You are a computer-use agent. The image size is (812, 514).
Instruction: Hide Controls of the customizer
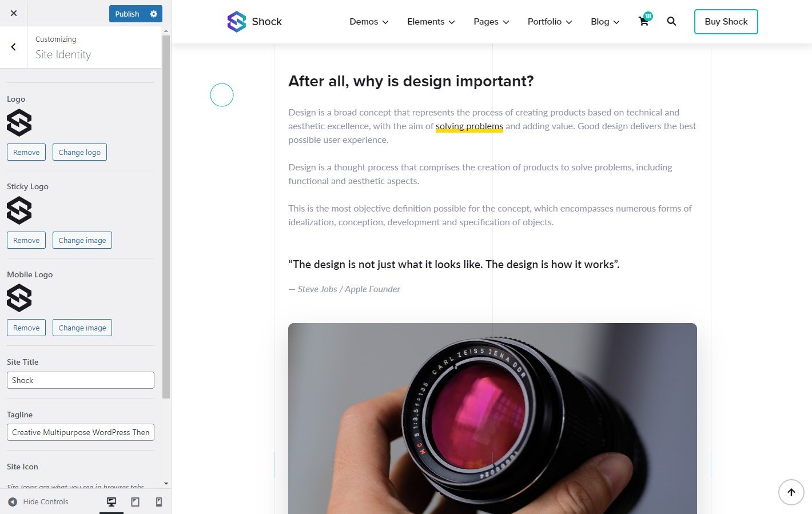pyautogui.click(x=38, y=501)
